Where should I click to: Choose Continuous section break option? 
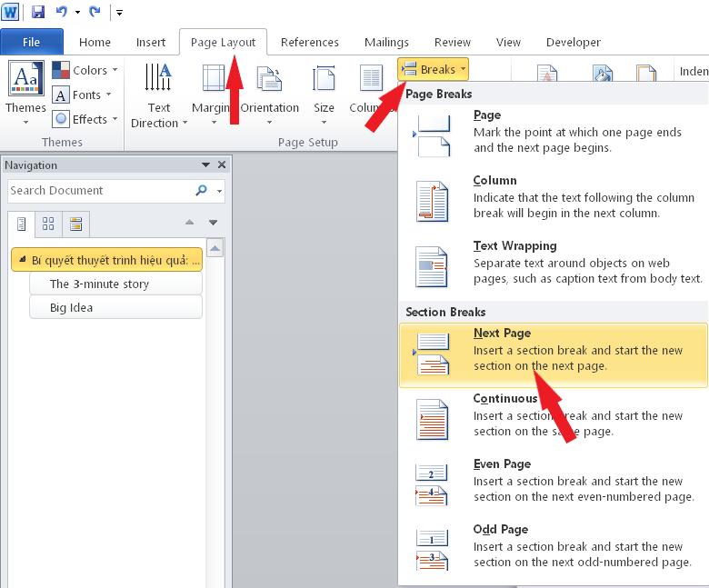[x=553, y=415]
